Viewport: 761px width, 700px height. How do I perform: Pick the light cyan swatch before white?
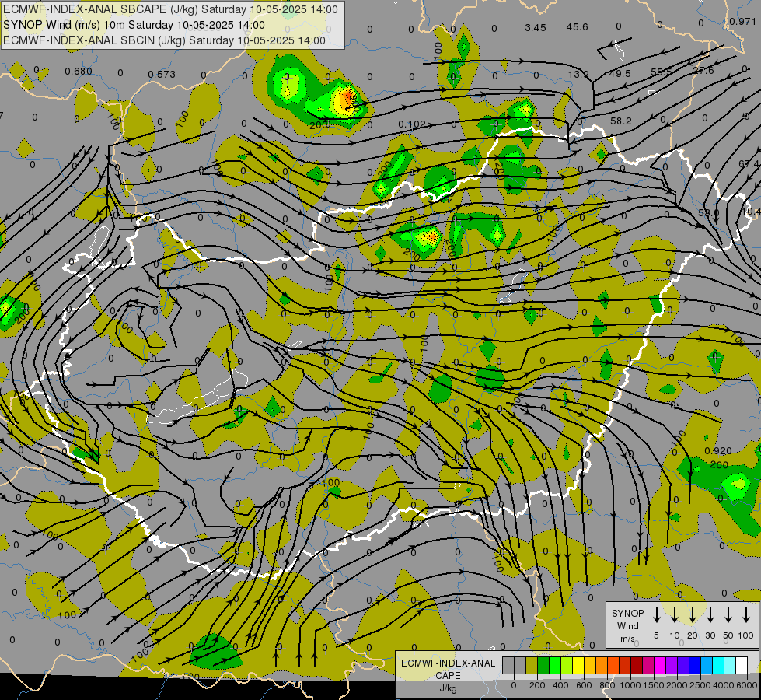pos(731,665)
